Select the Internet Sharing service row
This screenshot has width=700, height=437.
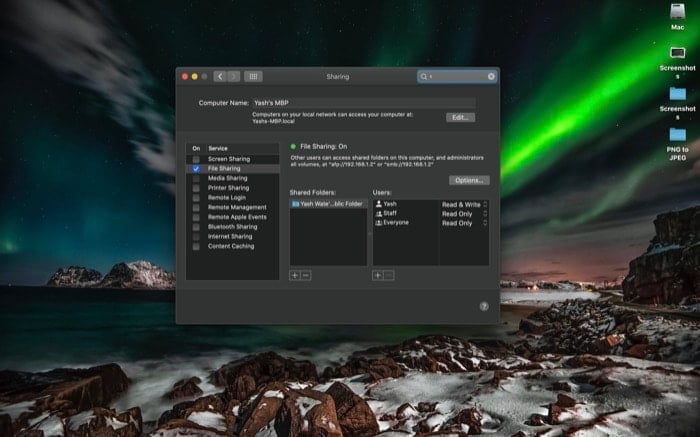[233, 237]
